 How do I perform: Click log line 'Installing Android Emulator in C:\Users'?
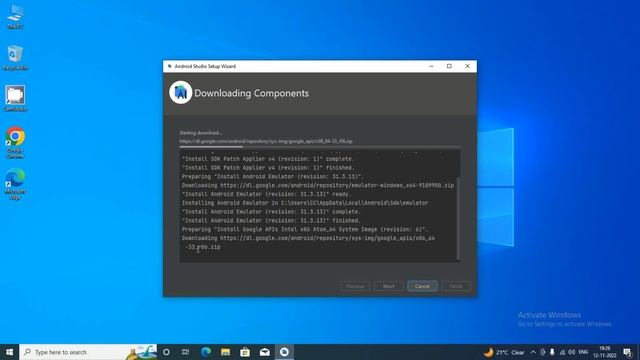tap(305, 203)
